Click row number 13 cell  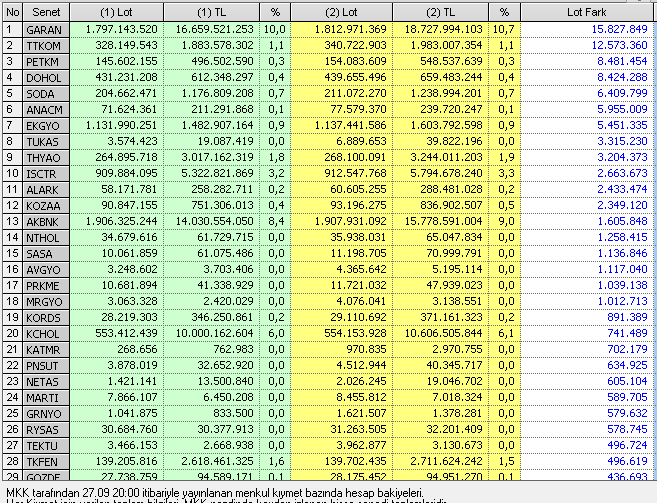click(13, 222)
